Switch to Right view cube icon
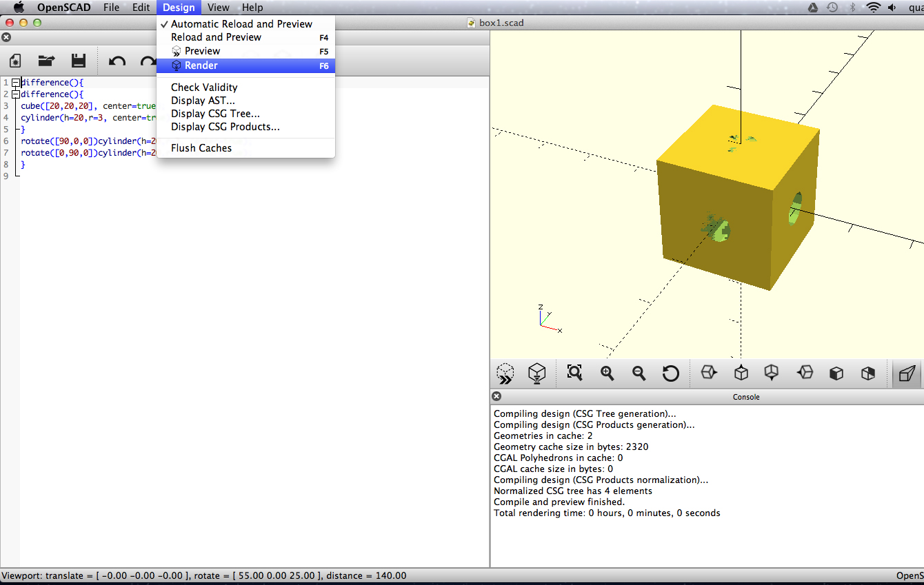The width and height of the screenshot is (924, 585). [x=708, y=373]
